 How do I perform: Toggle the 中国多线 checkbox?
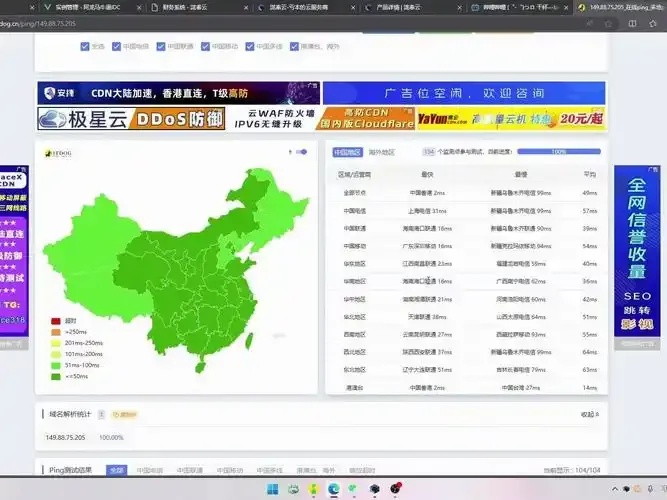click(x=250, y=46)
